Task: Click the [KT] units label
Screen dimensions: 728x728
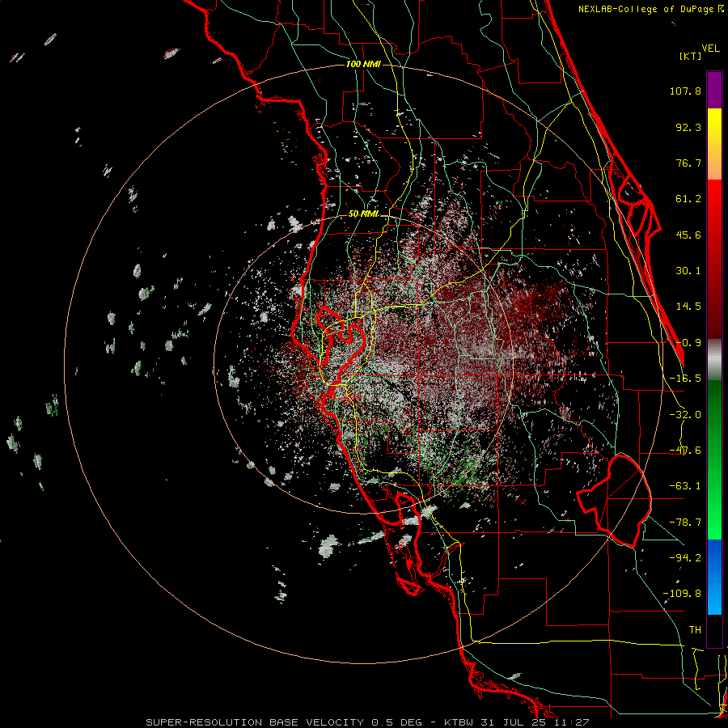Action: pos(691,56)
